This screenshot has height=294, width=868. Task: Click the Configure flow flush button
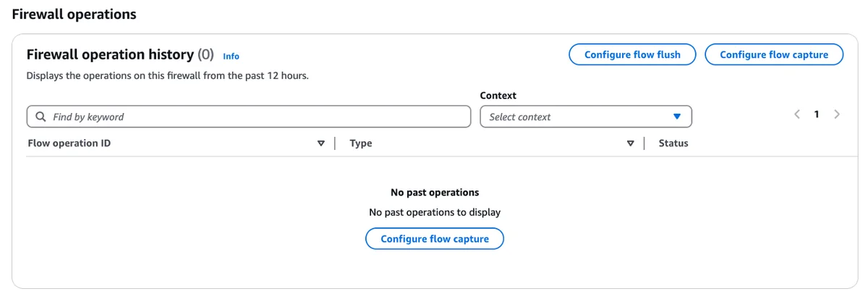click(632, 54)
